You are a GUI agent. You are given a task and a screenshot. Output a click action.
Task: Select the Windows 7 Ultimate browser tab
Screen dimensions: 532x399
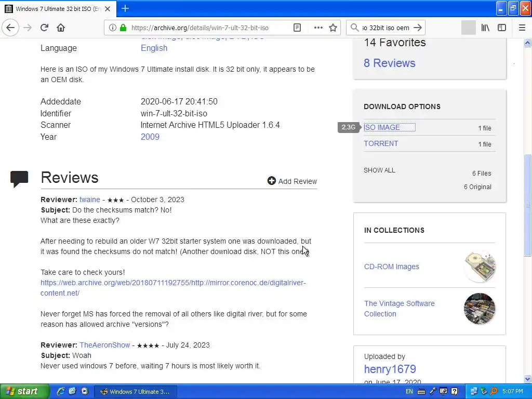pos(58,9)
